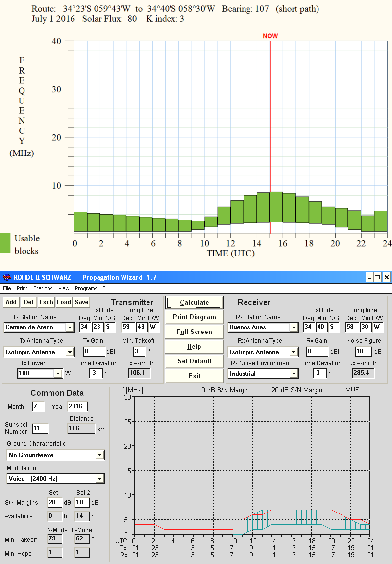Click the Rx latitude degrees field
Screen dimensions: 392x564
point(308,327)
